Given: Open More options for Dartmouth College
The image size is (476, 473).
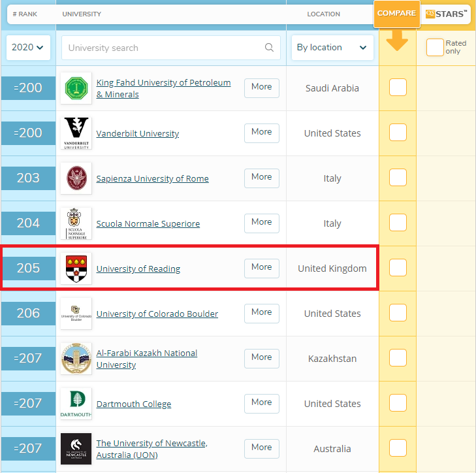Looking at the screenshot, I should click(x=261, y=402).
